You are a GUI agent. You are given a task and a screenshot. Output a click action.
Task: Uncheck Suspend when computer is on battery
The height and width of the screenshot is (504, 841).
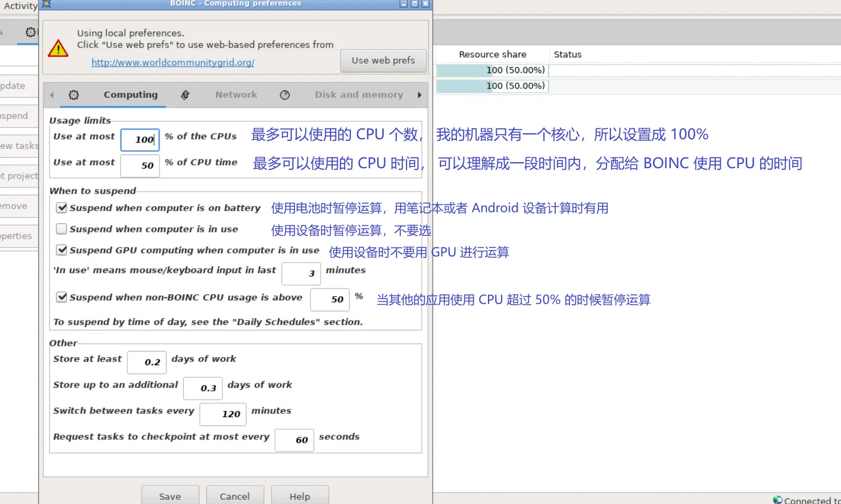(62, 208)
